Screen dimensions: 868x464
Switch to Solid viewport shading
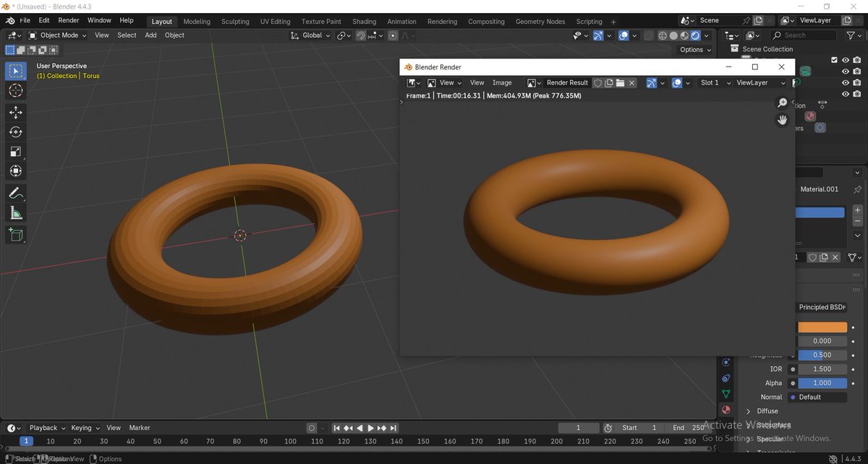pos(673,35)
